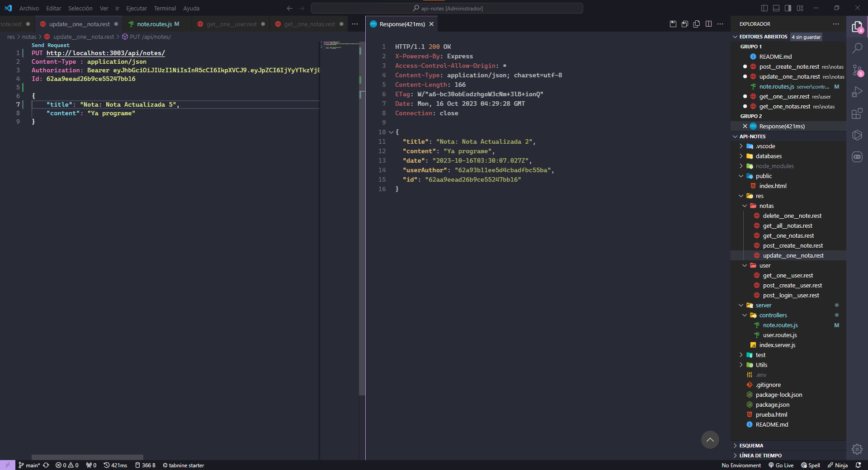The image size is (868, 470).
Task: Click Copy Response Body icon
Action: click(697, 24)
